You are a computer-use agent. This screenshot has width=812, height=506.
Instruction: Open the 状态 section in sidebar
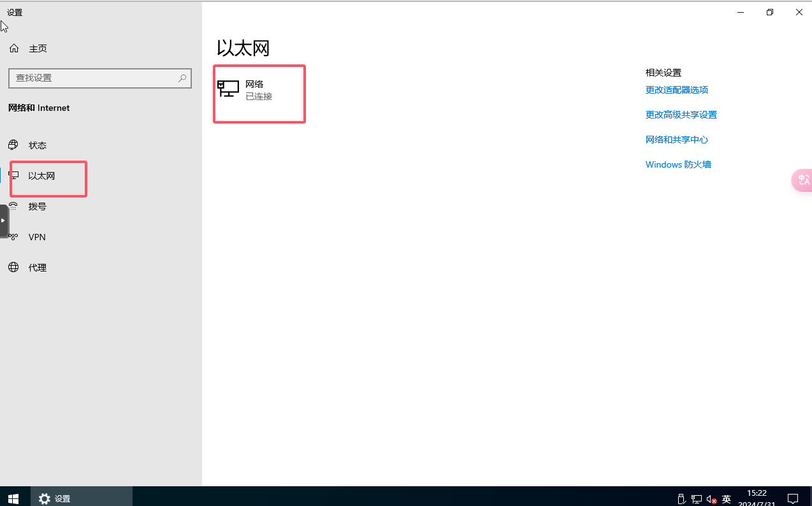tap(37, 145)
